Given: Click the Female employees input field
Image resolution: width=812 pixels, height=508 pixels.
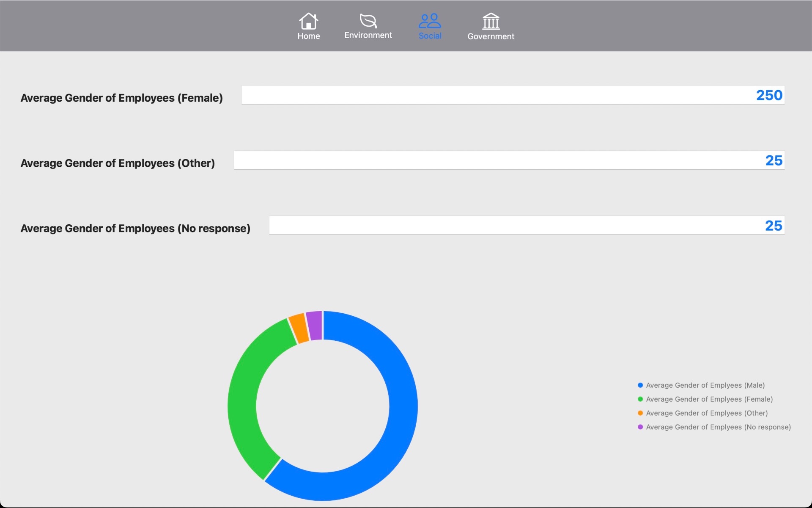Looking at the screenshot, I should [x=513, y=95].
